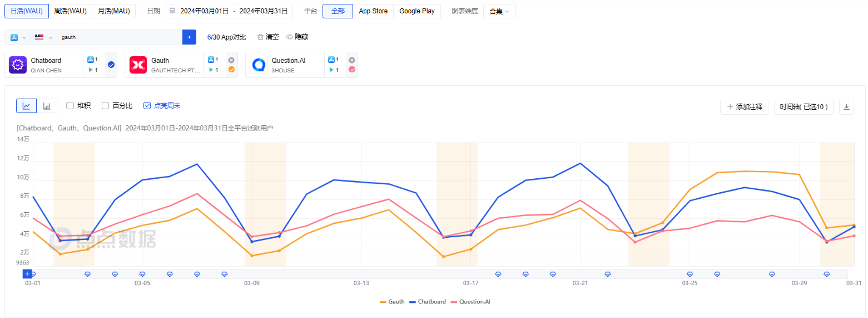Image resolution: width=868 pixels, height=318 pixels.
Task: Download the chart data
Action: 846,107
